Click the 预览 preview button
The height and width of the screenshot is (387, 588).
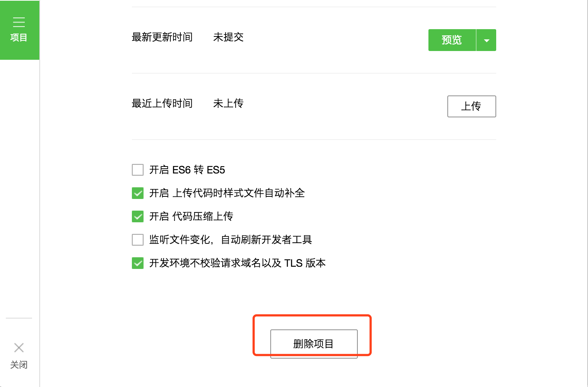point(452,40)
